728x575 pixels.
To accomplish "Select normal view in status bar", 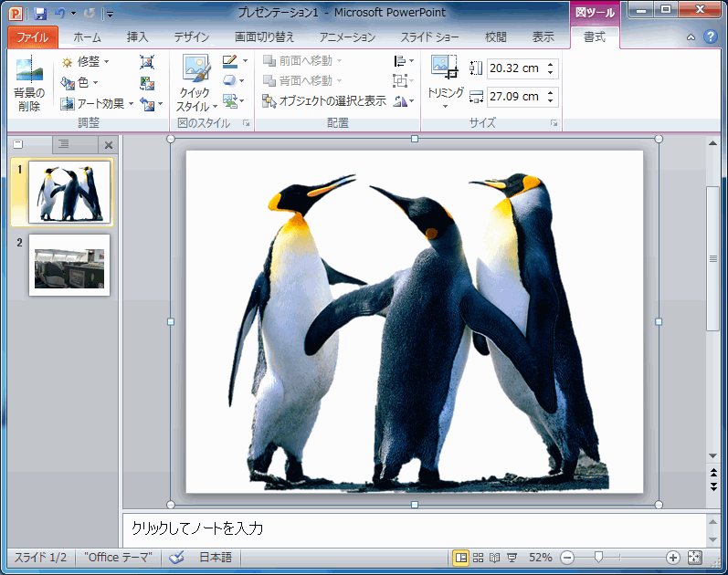I will [x=461, y=557].
